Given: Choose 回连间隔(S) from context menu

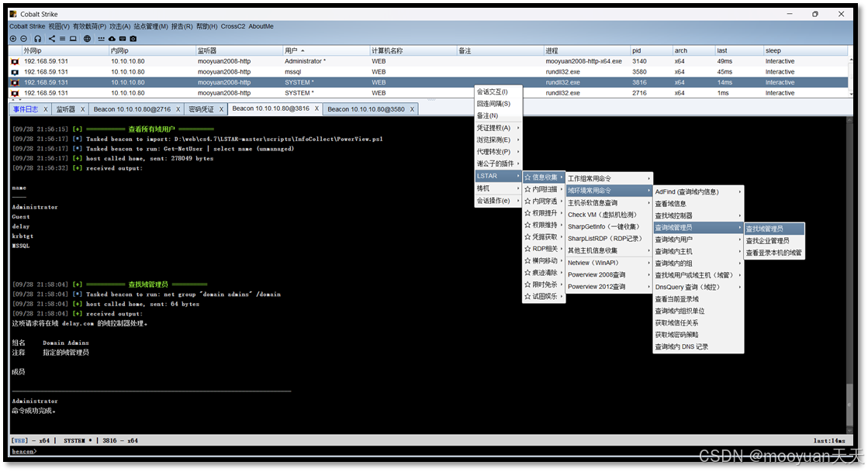Looking at the screenshot, I should pyautogui.click(x=498, y=104).
